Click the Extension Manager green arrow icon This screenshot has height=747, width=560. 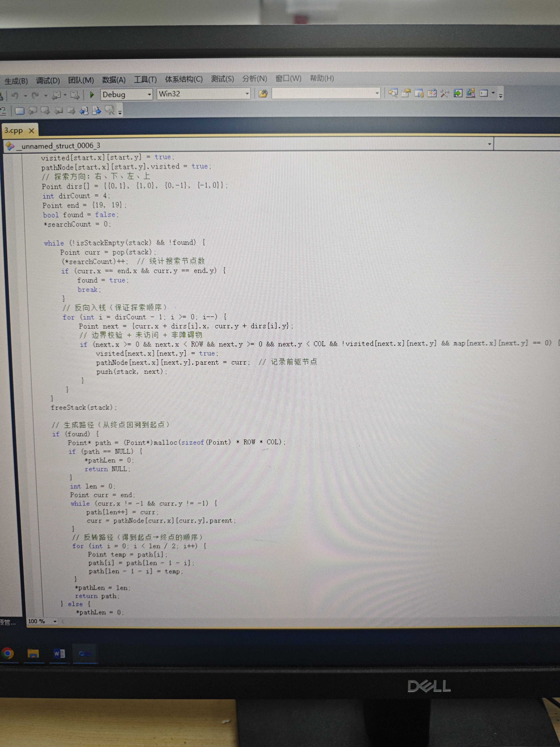[x=458, y=93]
